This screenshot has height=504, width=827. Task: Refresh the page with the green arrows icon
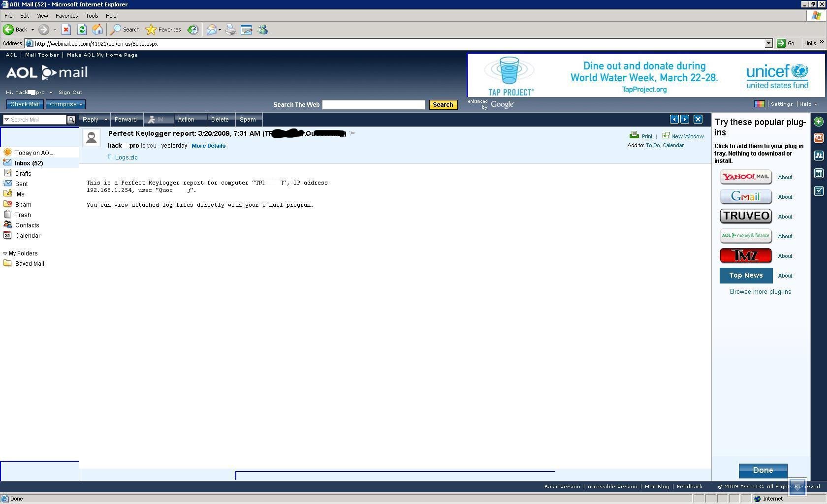click(x=82, y=30)
